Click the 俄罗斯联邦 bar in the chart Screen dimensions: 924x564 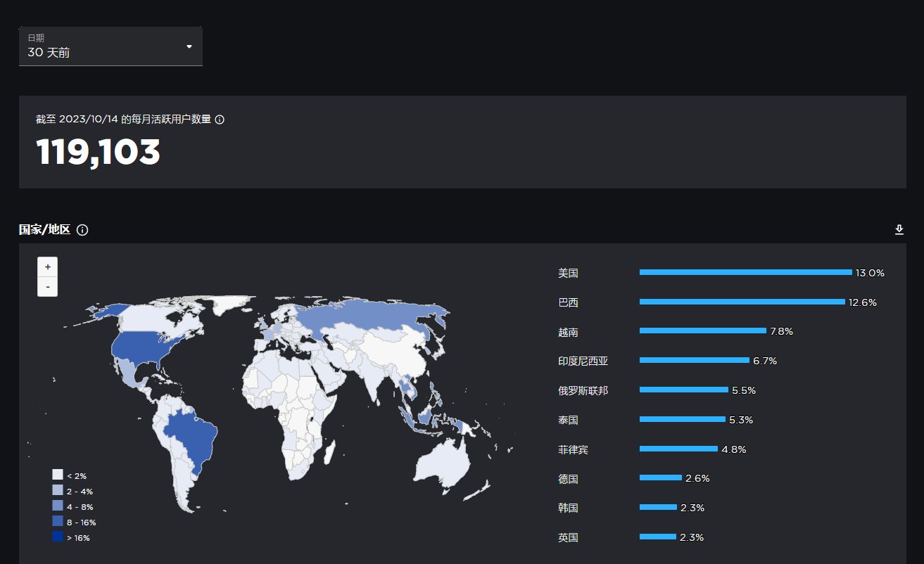(684, 390)
